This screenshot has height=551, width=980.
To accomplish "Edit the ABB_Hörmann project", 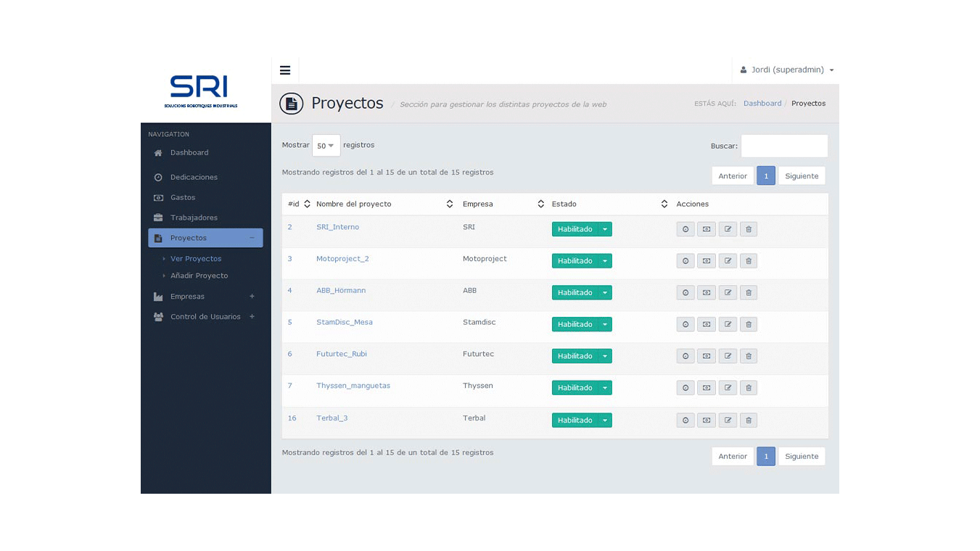I will 728,293.
